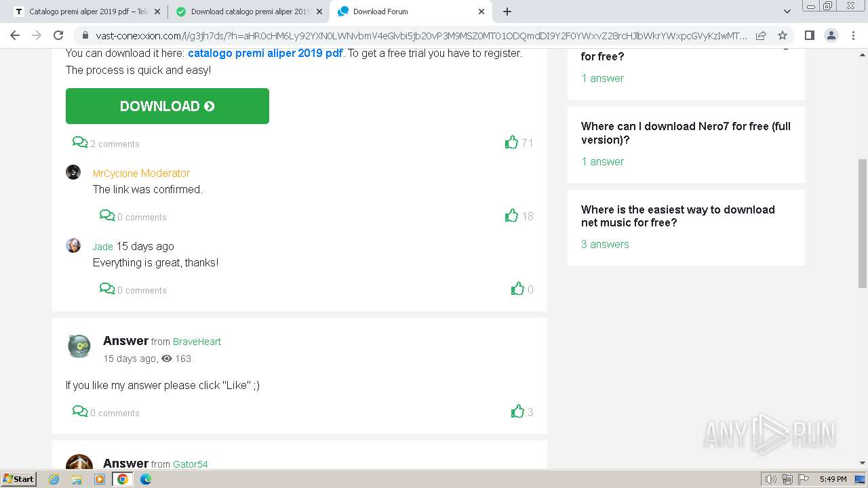Image resolution: width=868 pixels, height=488 pixels.
Task: Open the '3 answers' link
Action: pos(605,244)
